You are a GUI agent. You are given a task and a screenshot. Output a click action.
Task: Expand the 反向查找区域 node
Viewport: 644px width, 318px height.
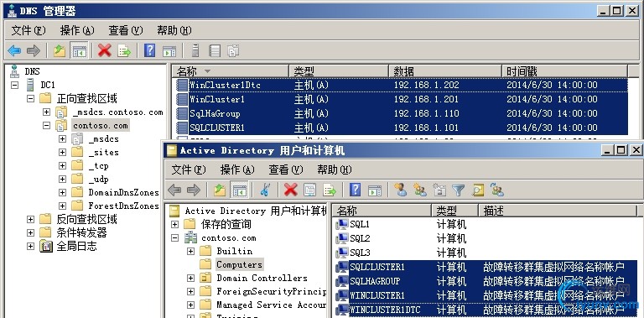[30, 219]
